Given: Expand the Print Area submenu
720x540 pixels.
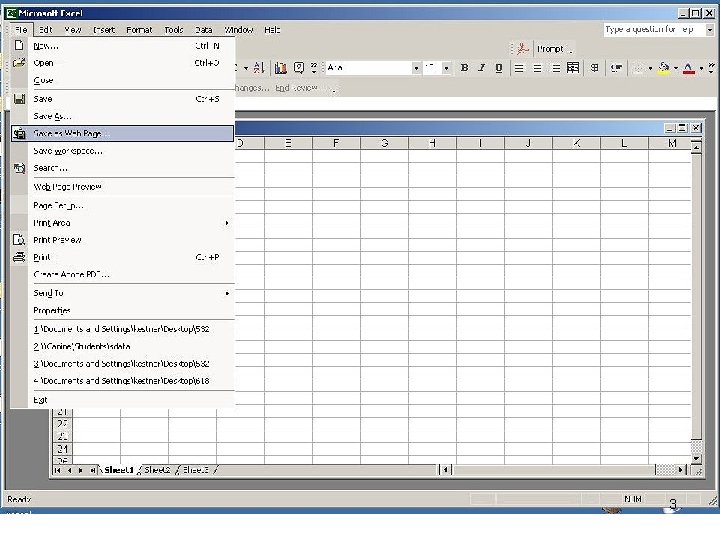Looking at the screenshot, I should click(x=226, y=223).
